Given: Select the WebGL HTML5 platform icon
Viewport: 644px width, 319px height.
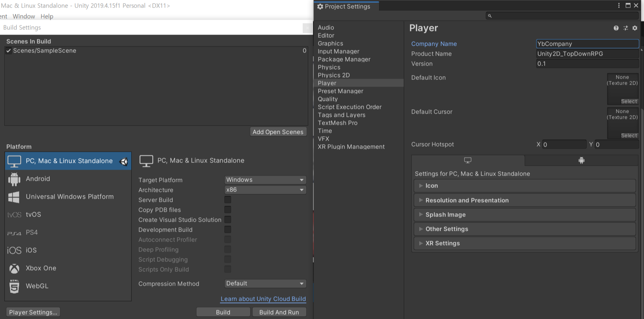Looking at the screenshot, I should (14, 286).
